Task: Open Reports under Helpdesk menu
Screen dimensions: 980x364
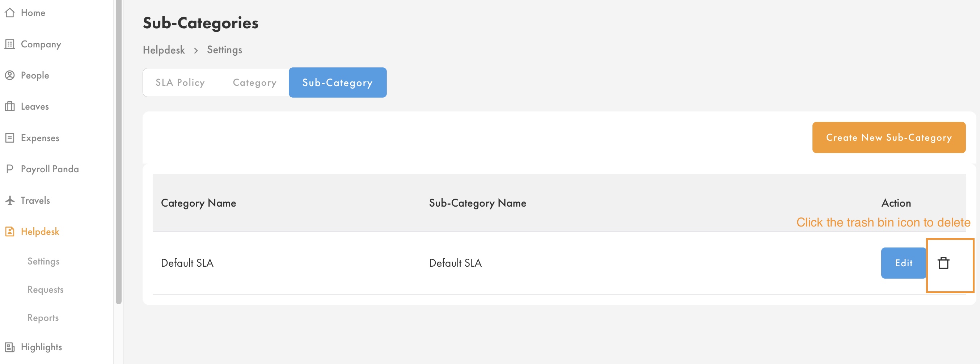Action: tap(43, 318)
